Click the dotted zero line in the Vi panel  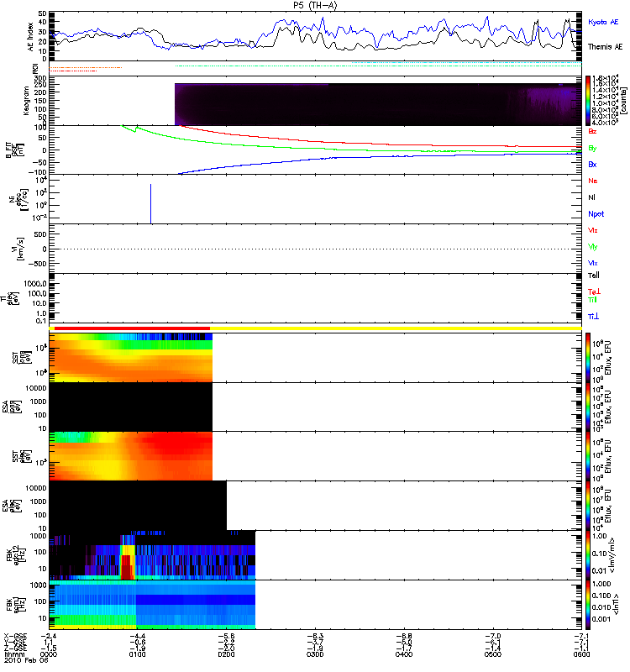click(x=316, y=249)
